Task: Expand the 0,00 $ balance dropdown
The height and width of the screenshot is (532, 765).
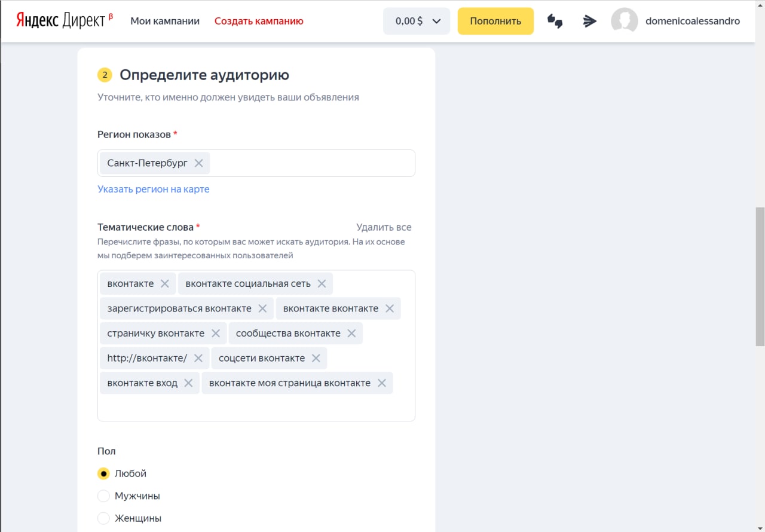Action: point(417,21)
